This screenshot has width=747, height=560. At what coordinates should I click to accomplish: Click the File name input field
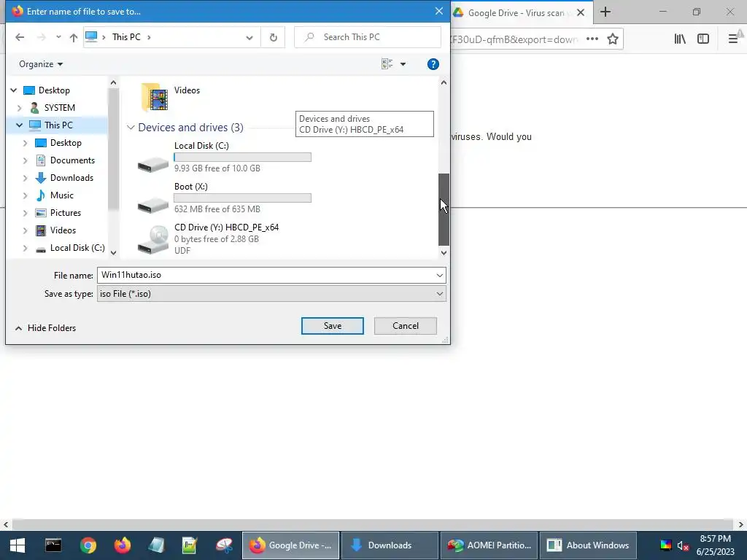(x=266, y=275)
